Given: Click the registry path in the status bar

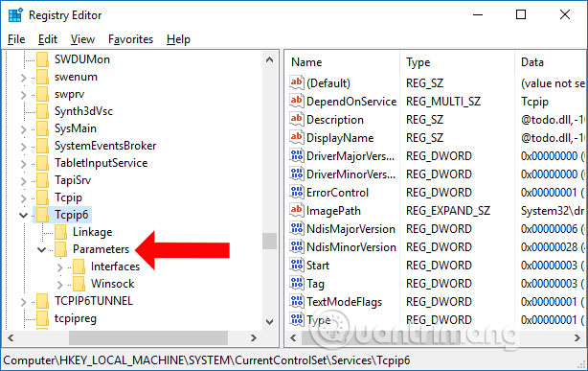Looking at the screenshot, I should coord(207,360).
